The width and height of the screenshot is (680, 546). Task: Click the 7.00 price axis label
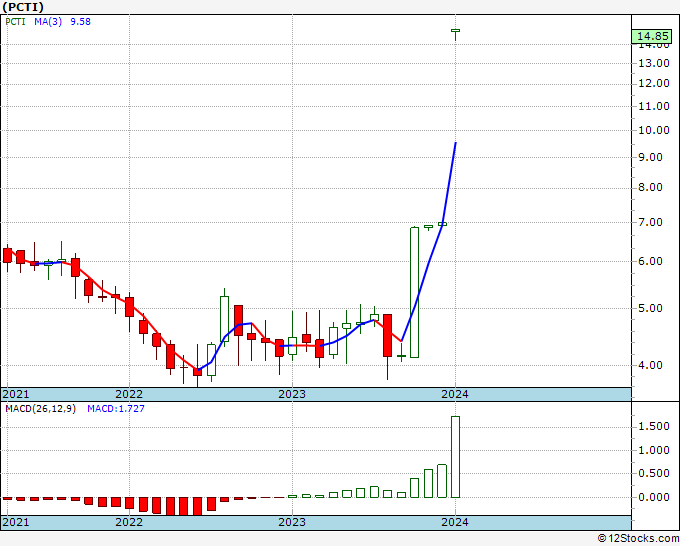pos(651,222)
